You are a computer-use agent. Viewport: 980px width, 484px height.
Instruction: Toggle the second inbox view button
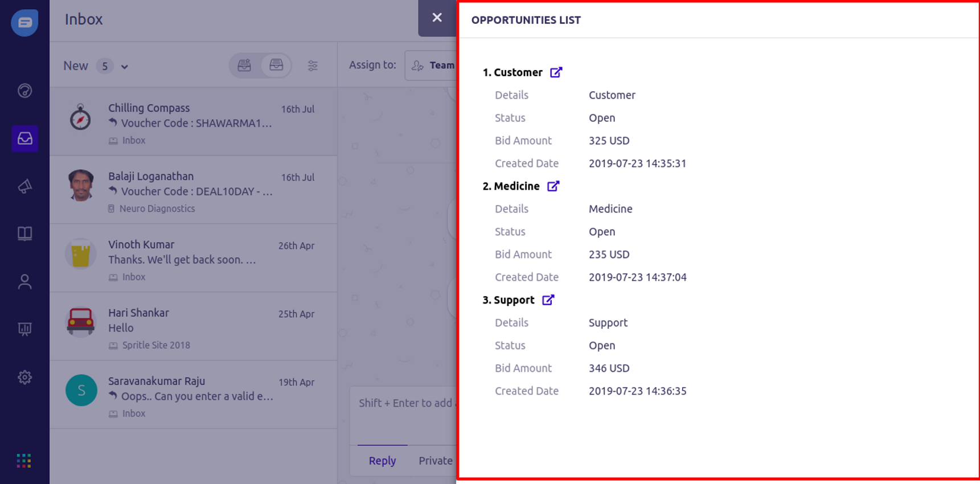pos(276,65)
